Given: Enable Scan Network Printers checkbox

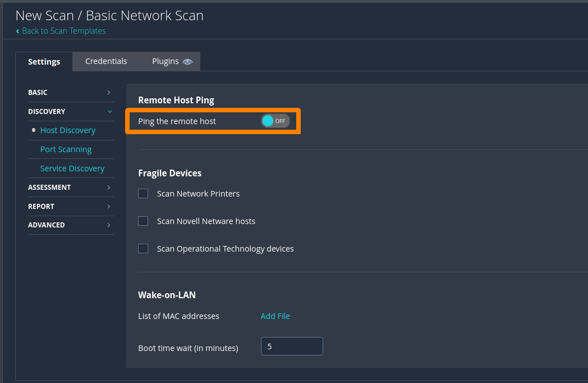Looking at the screenshot, I should pos(143,194).
